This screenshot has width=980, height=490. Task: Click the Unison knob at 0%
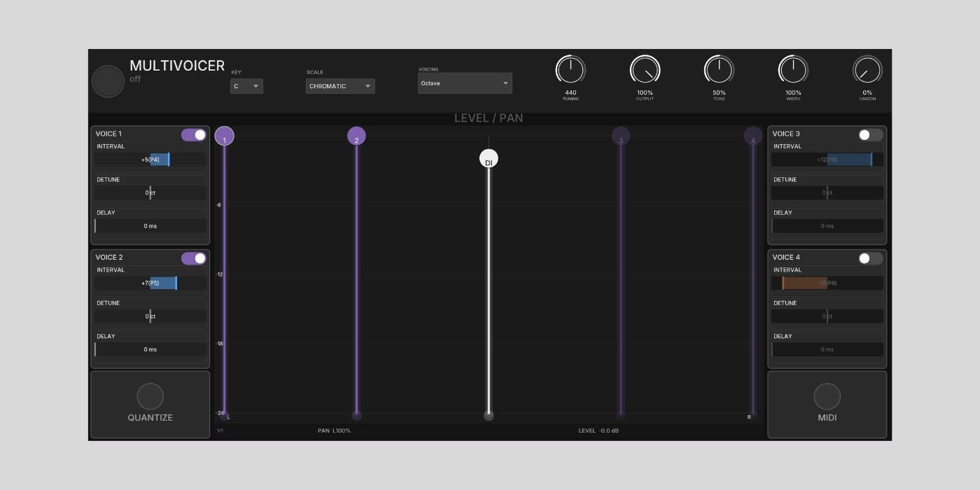(x=867, y=70)
